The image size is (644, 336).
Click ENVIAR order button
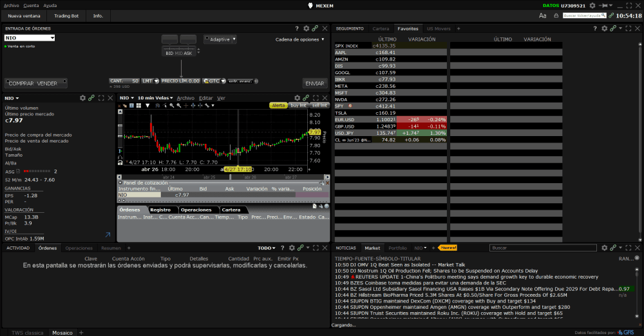pos(315,83)
